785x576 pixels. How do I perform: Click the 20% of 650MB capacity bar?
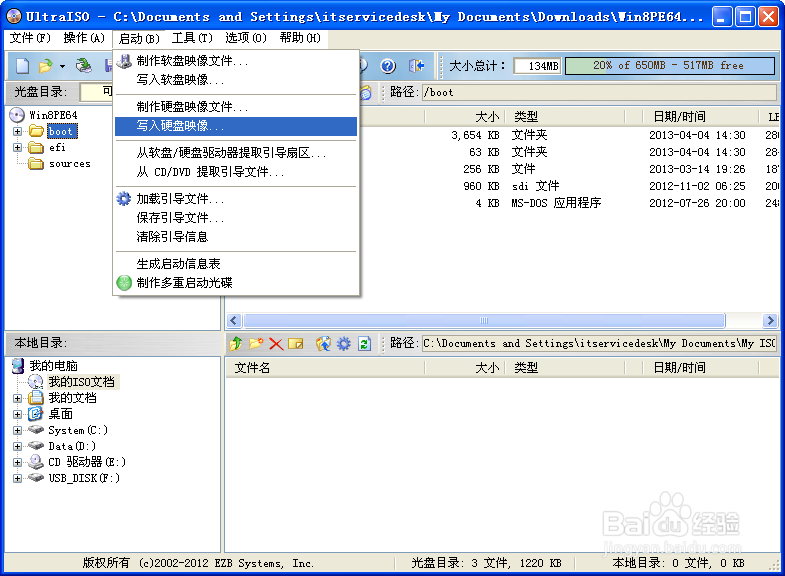670,66
